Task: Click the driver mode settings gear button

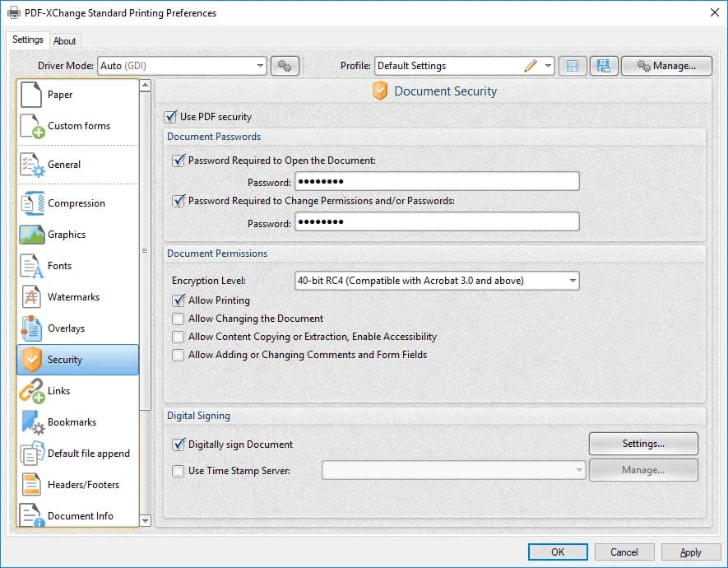Action: (285, 66)
